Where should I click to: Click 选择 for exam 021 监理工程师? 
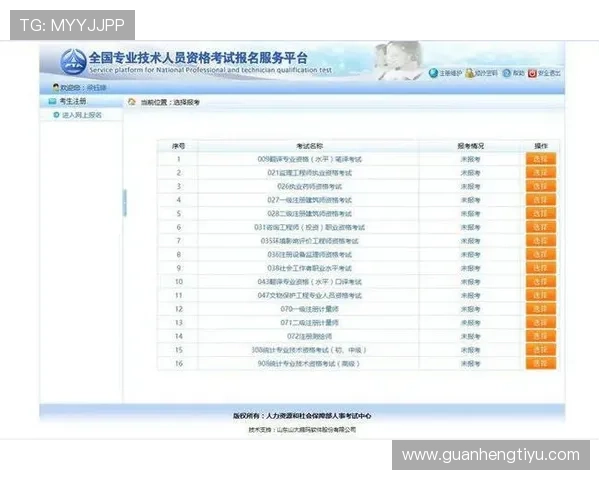point(540,173)
